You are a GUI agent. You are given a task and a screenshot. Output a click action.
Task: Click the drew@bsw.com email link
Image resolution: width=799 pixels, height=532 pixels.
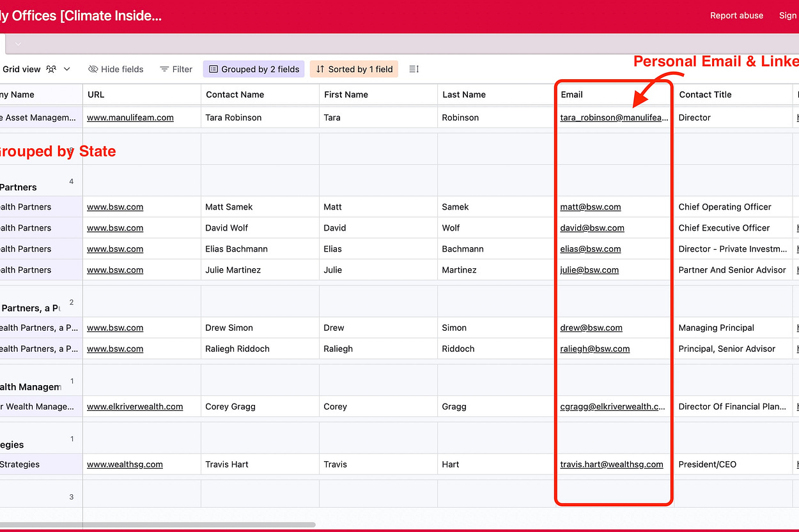point(591,328)
